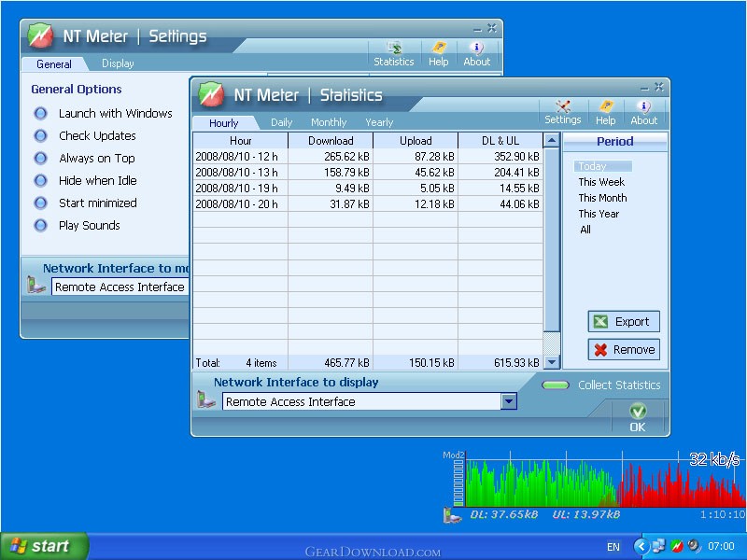
Task: Toggle the Collect Statistics switch
Action: tap(556, 385)
